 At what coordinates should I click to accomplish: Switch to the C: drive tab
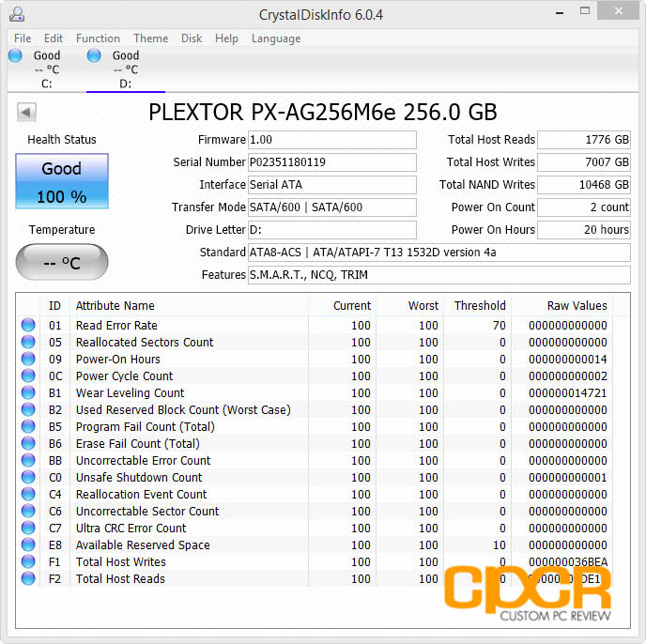point(47,69)
